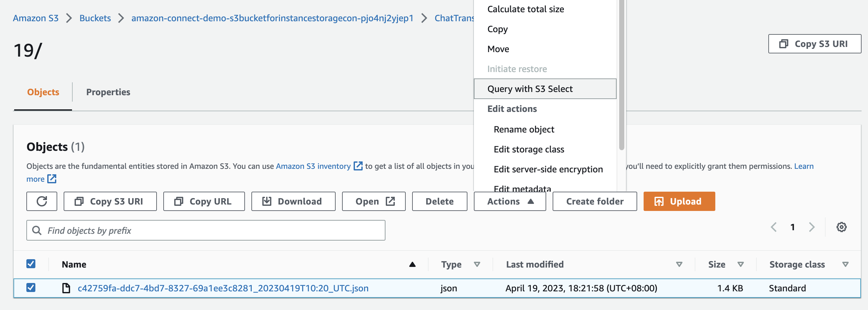The width and height of the screenshot is (868, 310).
Task: Click the search magnifier icon
Action: pyautogui.click(x=37, y=230)
